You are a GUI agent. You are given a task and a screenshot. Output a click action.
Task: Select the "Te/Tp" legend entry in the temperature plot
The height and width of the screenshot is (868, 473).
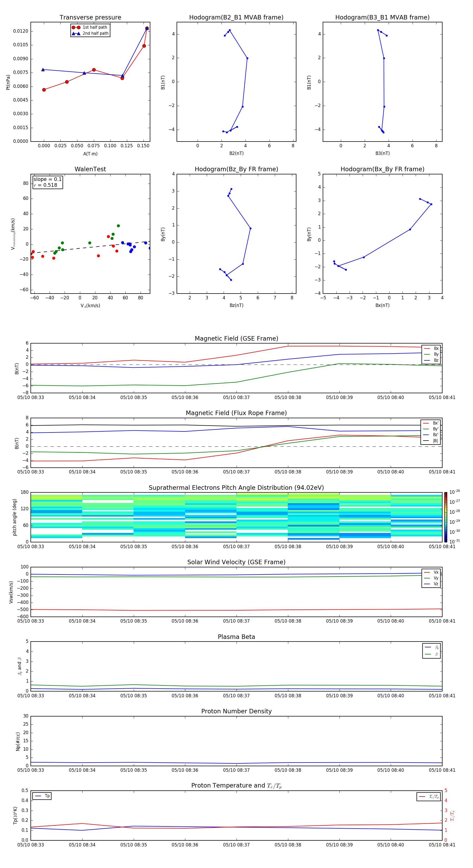coord(429,796)
